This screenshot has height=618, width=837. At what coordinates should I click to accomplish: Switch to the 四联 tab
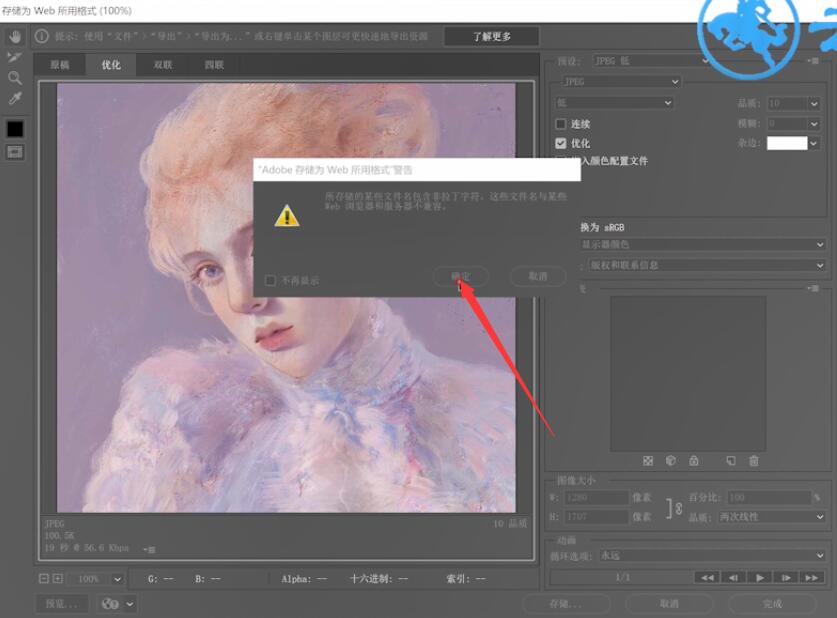[x=214, y=65]
